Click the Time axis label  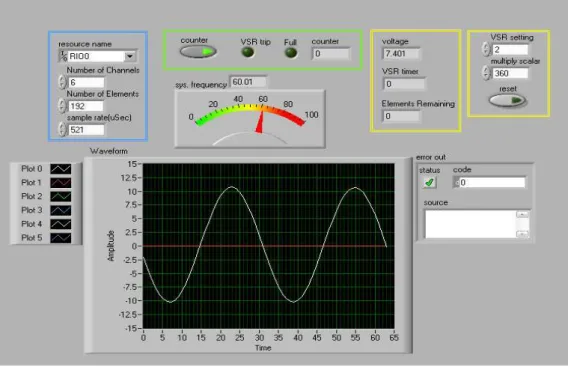[263, 348]
